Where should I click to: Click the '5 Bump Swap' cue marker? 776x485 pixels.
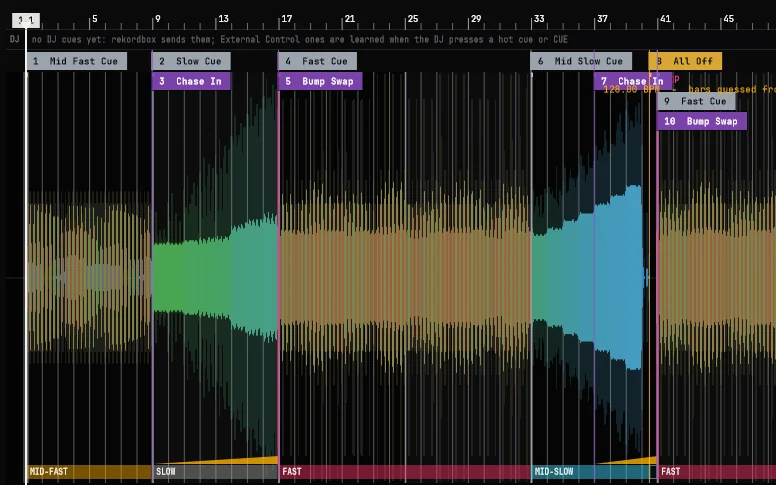point(320,81)
